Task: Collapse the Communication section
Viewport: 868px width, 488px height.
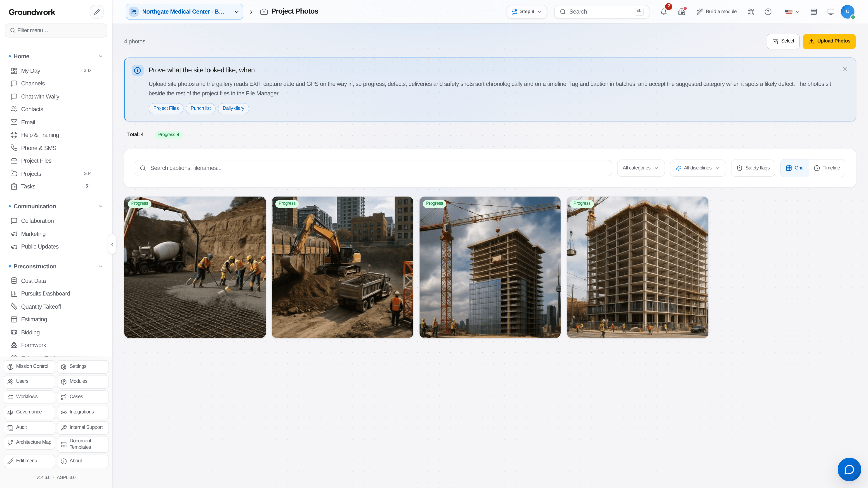Action: (x=100, y=206)
